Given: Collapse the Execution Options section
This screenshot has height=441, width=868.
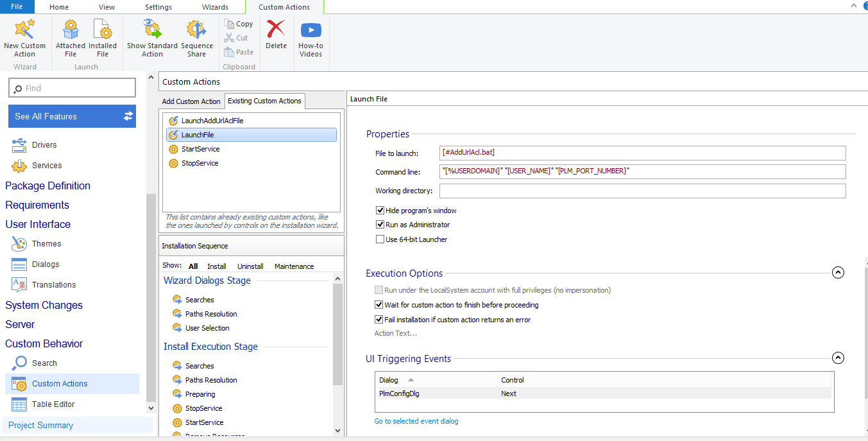Looking at the screenshot, I should pyautogui.click(x=837, y=273).
